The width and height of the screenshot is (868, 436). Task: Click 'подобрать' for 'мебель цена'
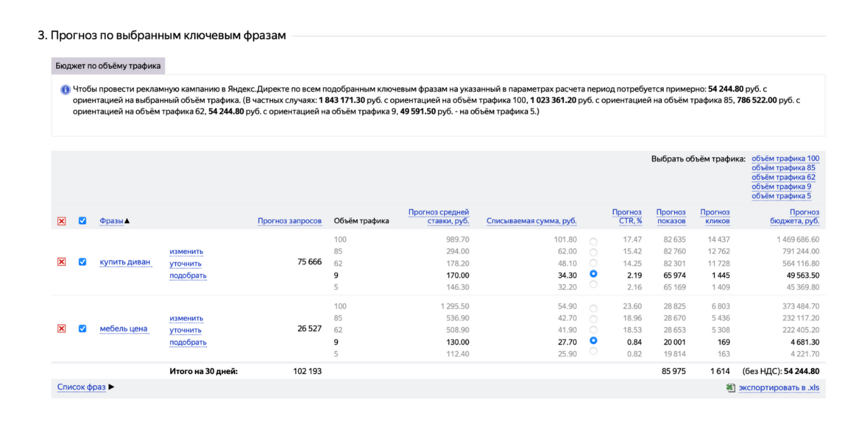(x=188, y=343)
